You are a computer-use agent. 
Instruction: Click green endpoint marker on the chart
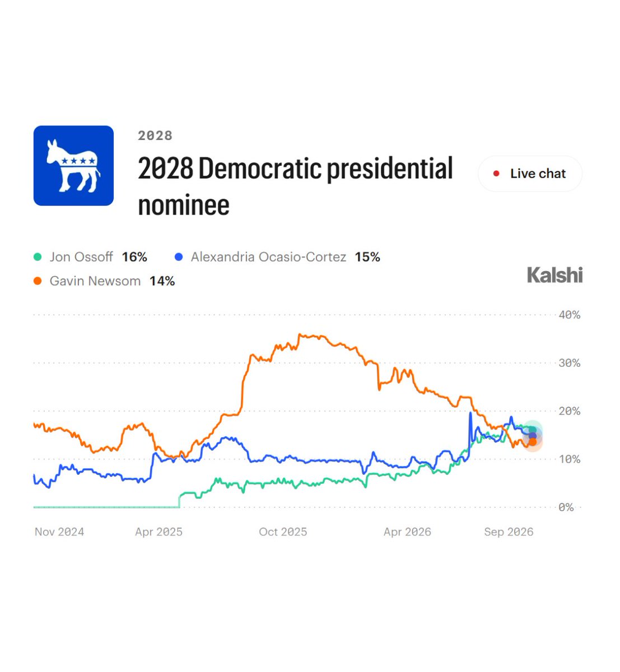pos(532,430)
